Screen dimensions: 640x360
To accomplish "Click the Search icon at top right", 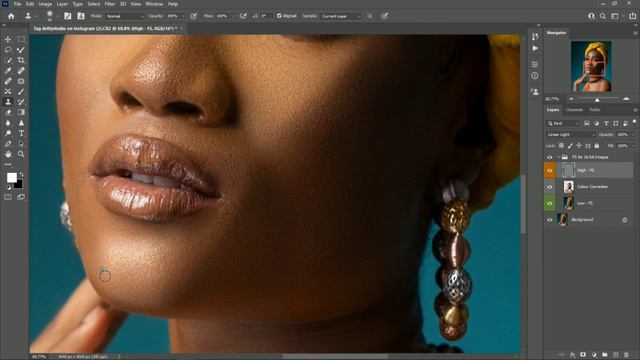I will [x=603, y=16].
